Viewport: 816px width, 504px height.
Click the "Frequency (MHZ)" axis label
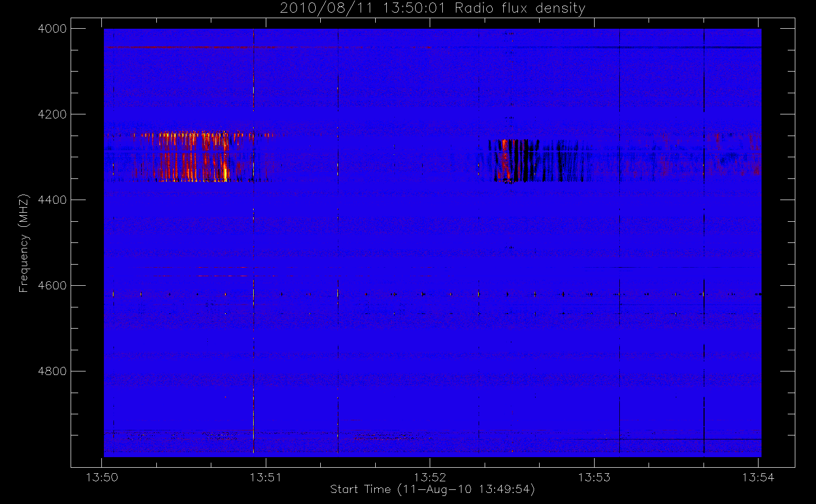[x=23, y=243]
